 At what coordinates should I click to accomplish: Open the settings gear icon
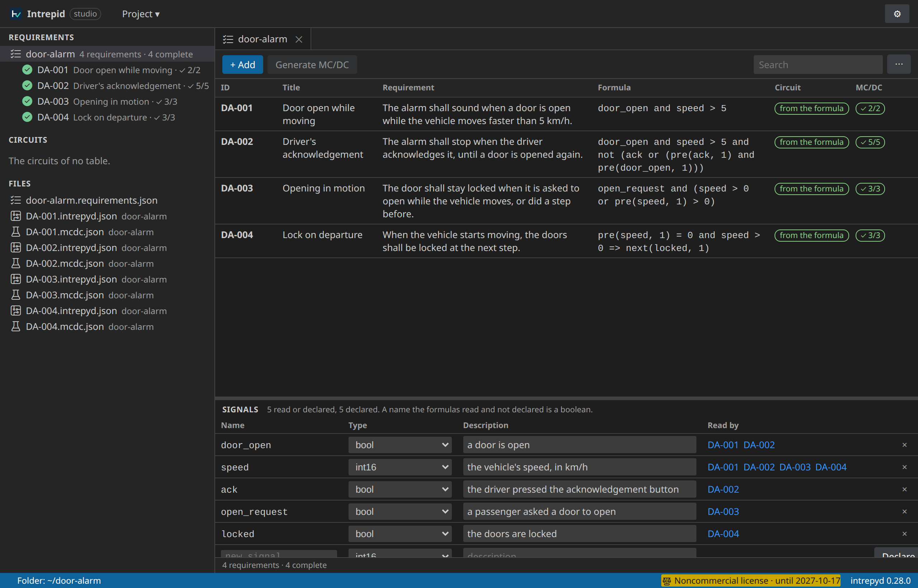(x=897, y=14)
